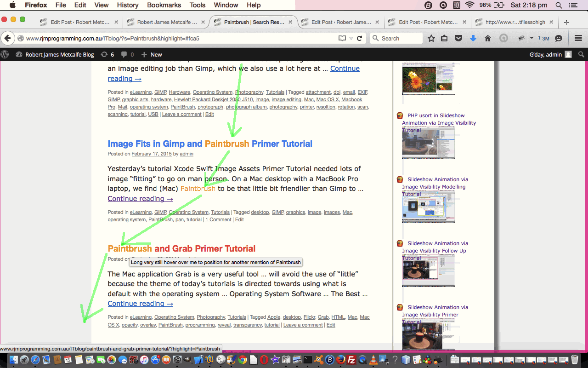Open Gimp from the Dock
588x368 pixels.
[x=188, y=360]
